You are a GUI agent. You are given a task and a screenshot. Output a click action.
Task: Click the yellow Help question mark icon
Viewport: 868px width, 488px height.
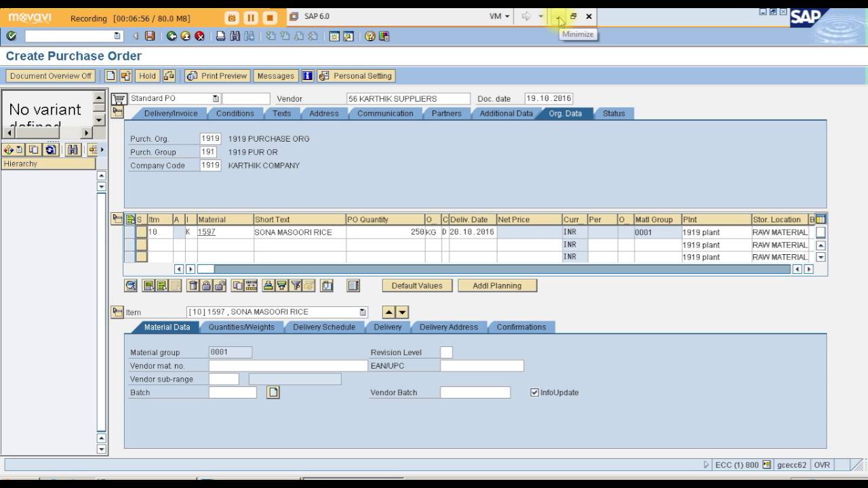click(370, 36)
